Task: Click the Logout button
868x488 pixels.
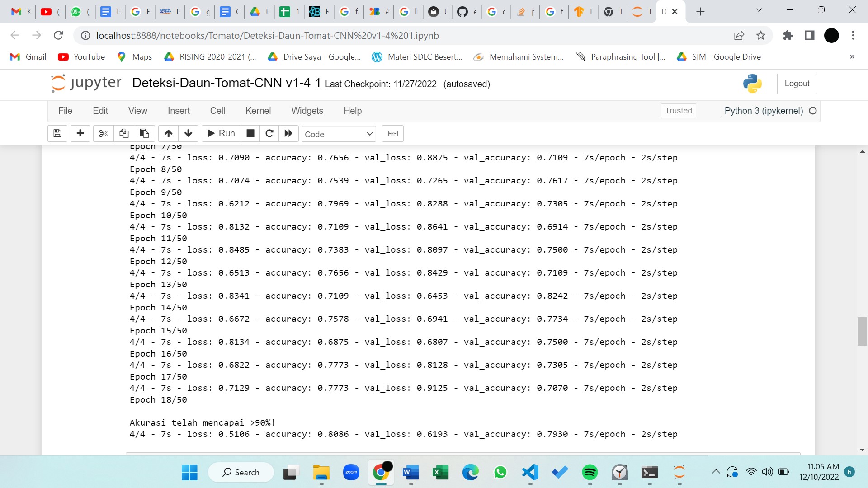Action: click(797, 84)
